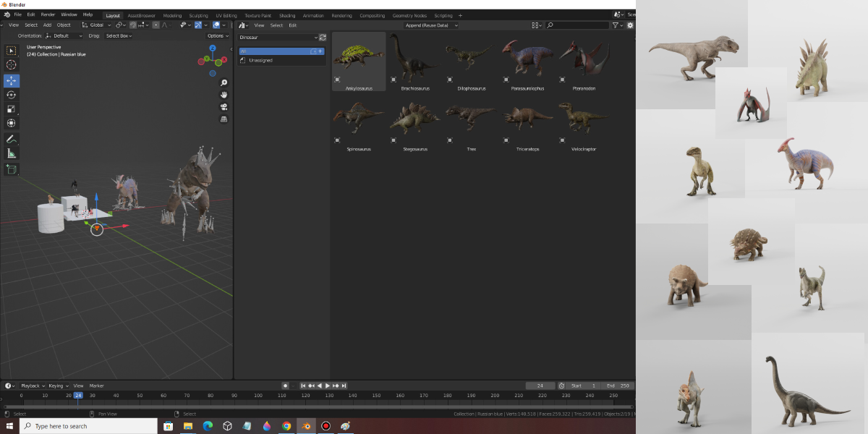Select the Measure tool

tap(11, 153)
